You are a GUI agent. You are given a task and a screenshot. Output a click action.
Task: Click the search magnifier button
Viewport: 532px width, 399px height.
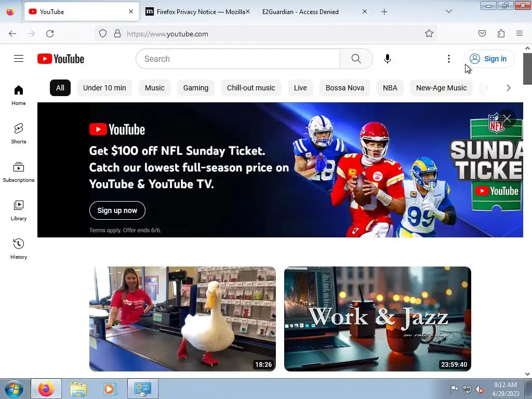(x=356, y=59)
